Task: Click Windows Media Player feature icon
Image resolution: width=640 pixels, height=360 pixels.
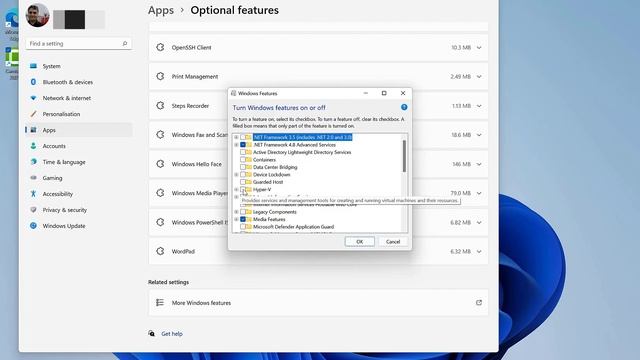Action: click(160, 193)
